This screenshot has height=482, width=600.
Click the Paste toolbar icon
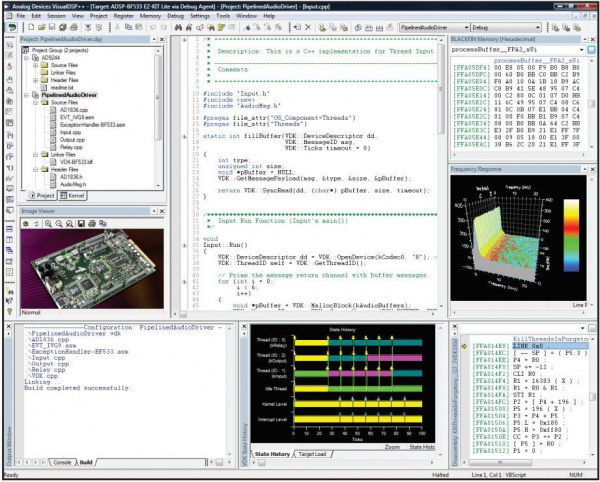139,28
